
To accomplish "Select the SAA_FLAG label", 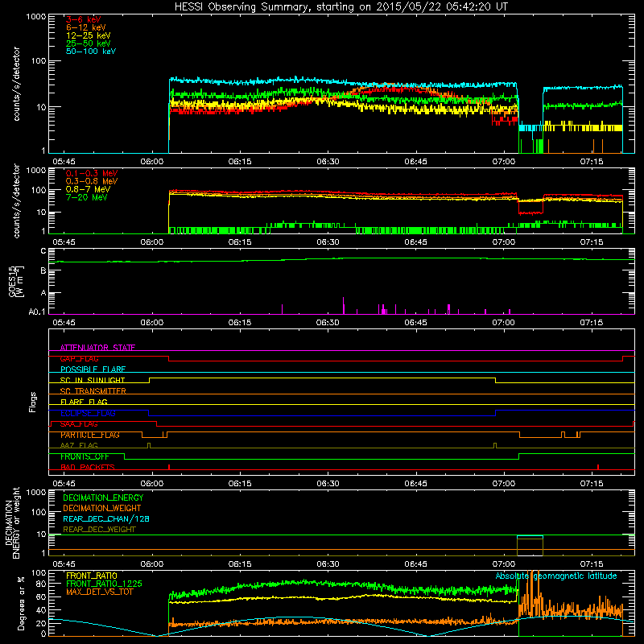I will point(79,424).
